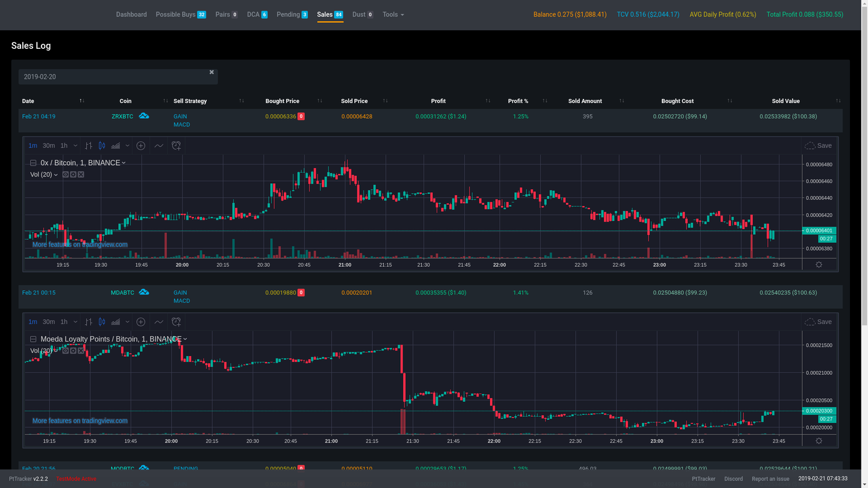Create alert with clock icon in 0x chart
868x488 pixels.
tap(176, 146)
